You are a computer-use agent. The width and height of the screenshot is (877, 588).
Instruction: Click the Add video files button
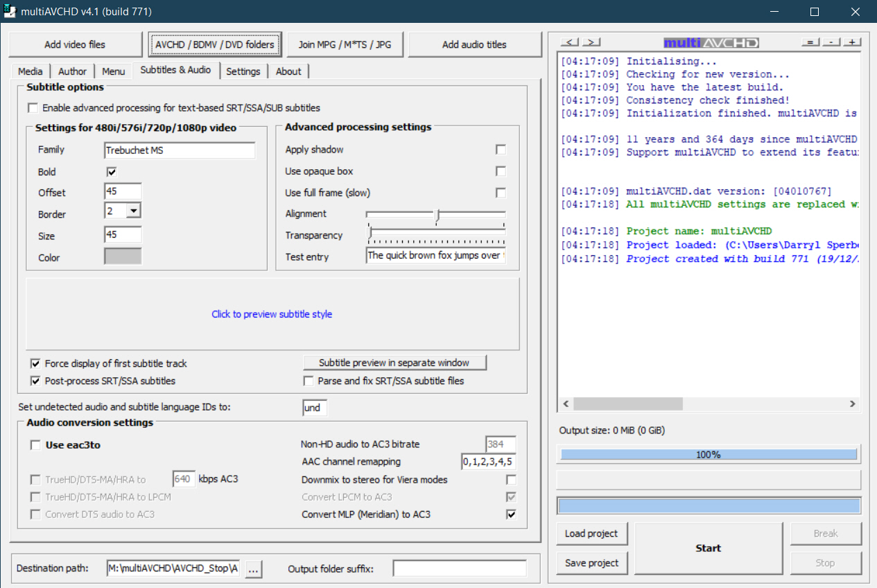pyautogui.click(x=75, y=44)
